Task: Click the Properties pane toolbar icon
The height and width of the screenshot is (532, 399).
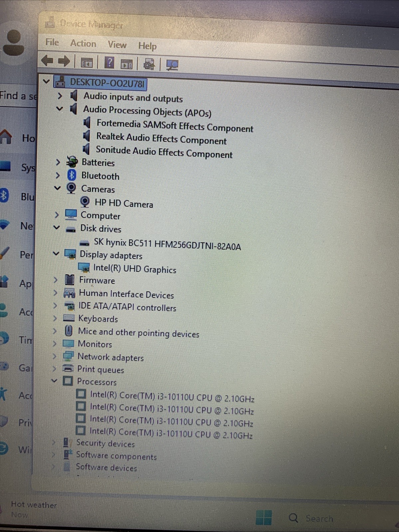Action: (x=127, y=64)
